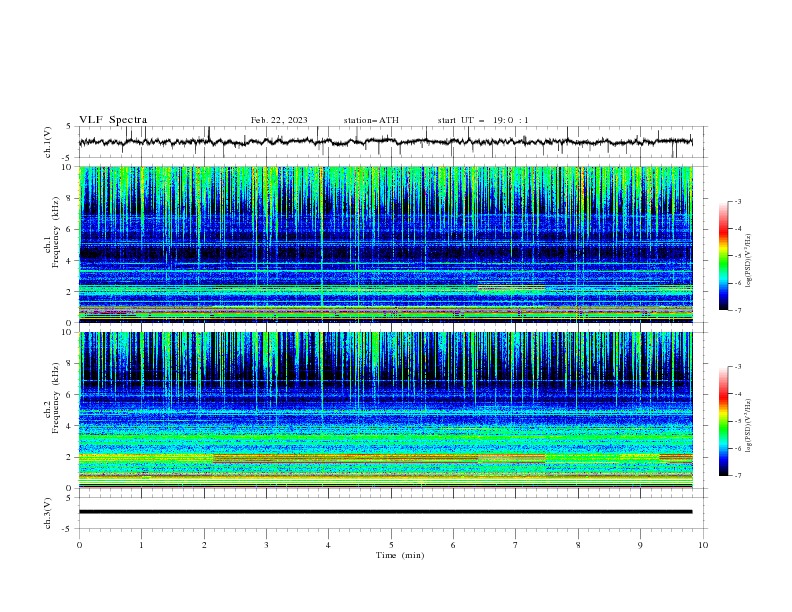Click the log(PSD) label beside ch.1 colorbar
This screenshot has height=612, width=792.
[749, 261]
